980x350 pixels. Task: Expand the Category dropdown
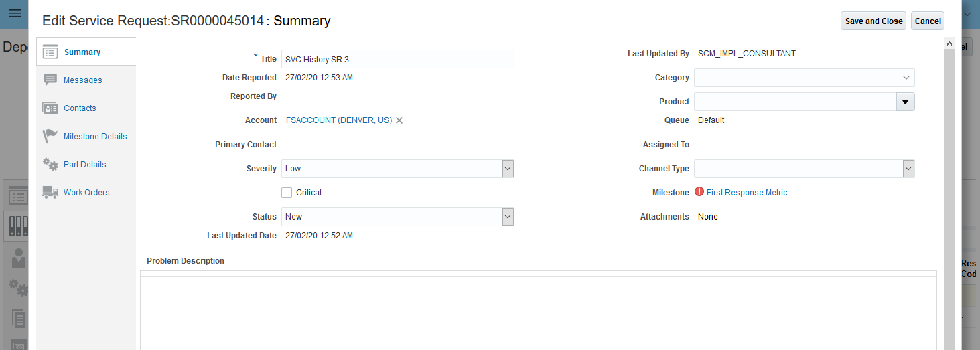click(x=906, y=78)
